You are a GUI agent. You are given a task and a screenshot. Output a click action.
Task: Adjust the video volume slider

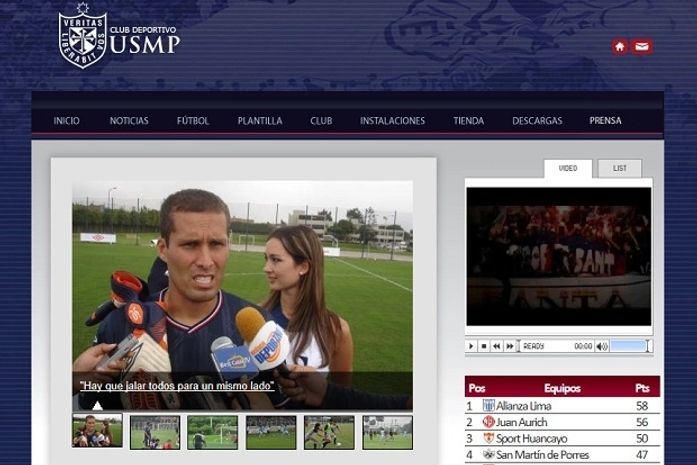pyautogui.click(x=629, y=346)
